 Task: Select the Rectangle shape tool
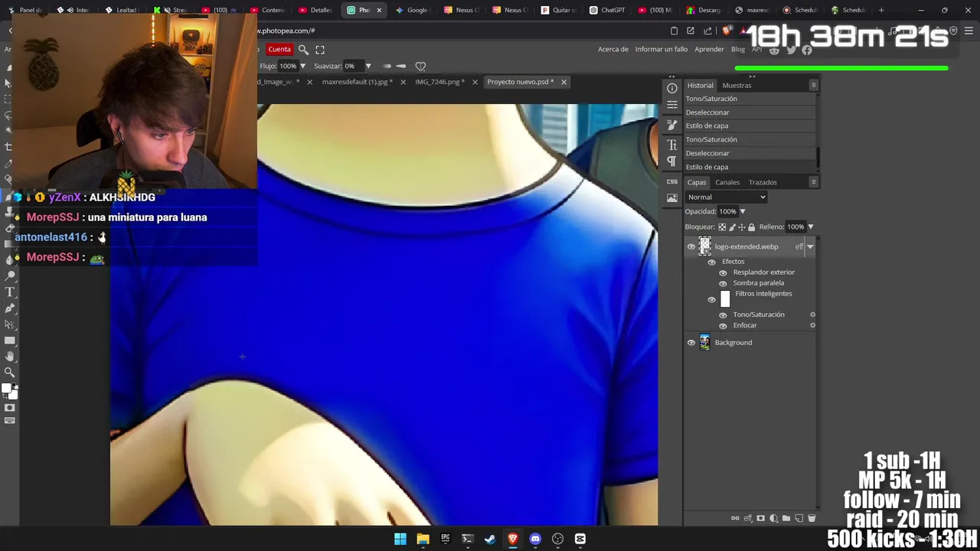coord(10,341)
